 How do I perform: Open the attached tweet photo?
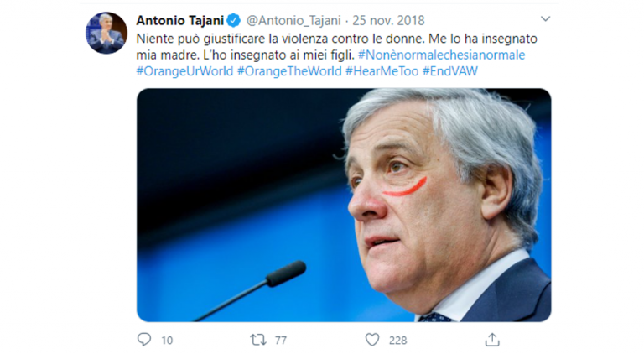click(x=344, y=205)
